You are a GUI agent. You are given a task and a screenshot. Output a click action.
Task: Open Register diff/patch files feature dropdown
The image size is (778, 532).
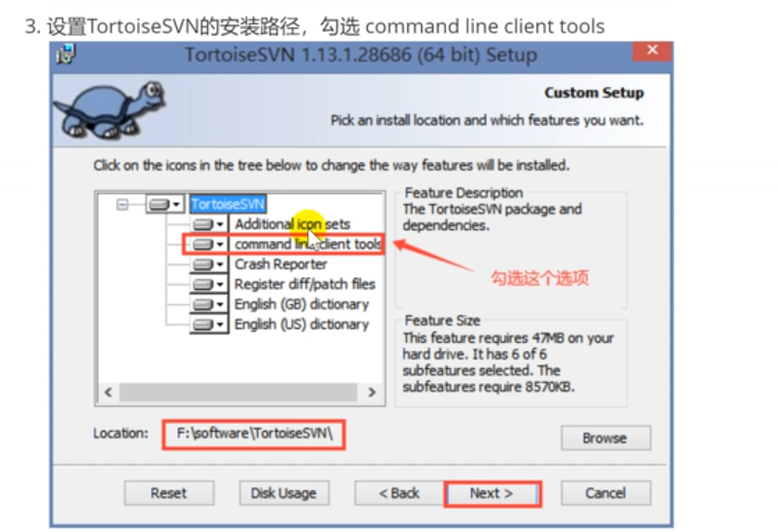tap(209, 285)
